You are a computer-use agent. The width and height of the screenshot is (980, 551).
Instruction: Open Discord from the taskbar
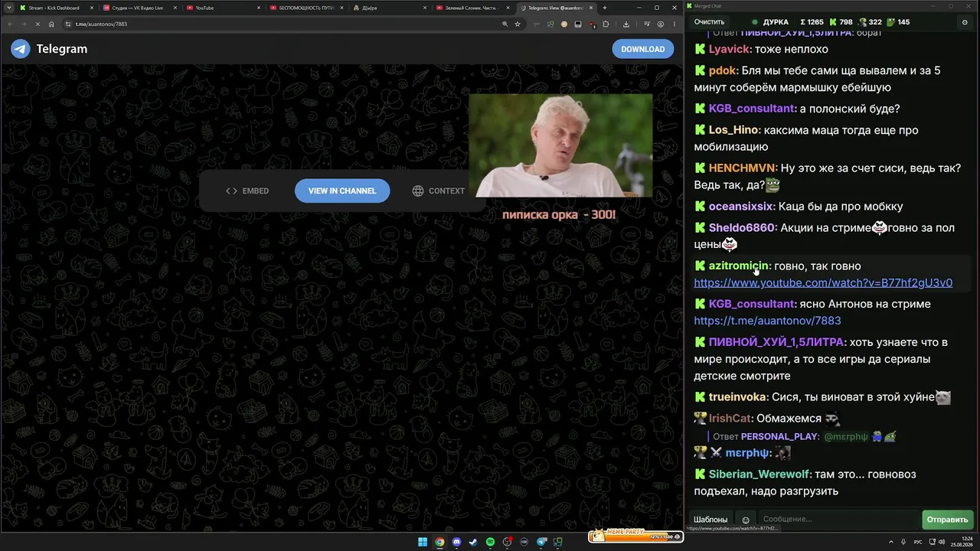(456, 542)
